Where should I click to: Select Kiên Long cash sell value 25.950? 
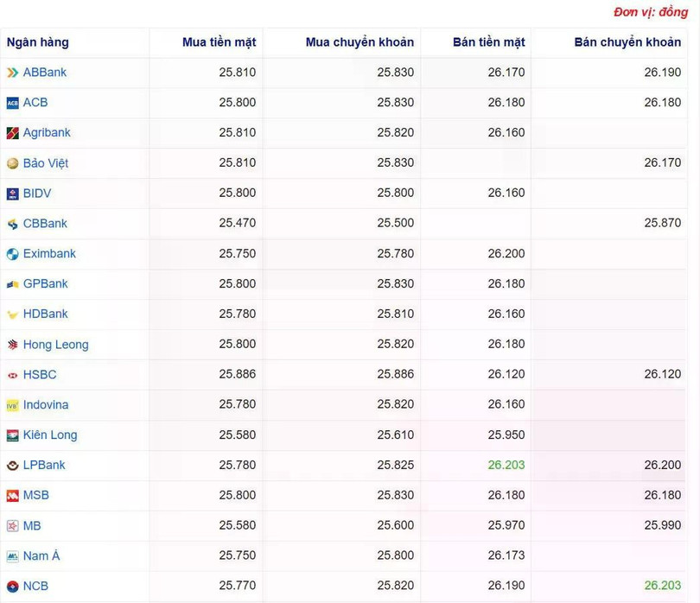[x=506, y=435]
